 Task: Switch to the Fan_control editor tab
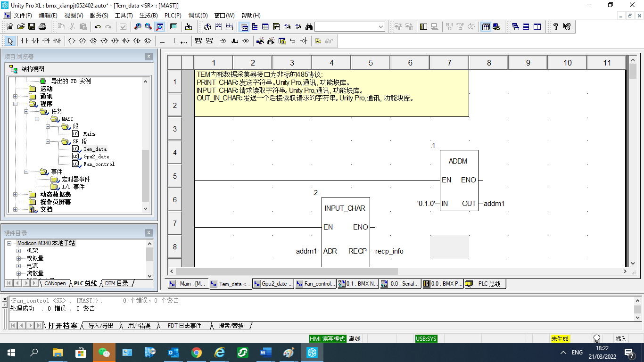pos(316,284)
